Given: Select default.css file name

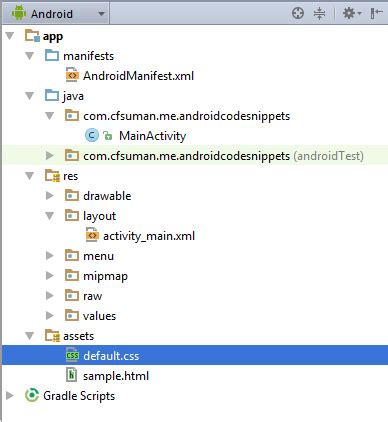Looking at the screenshot, I should pos(111,356).
